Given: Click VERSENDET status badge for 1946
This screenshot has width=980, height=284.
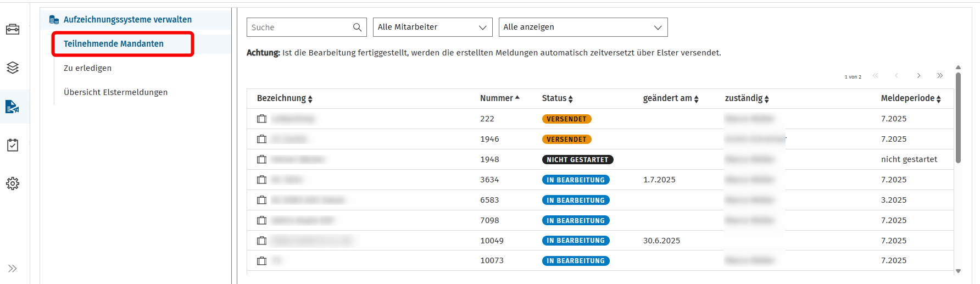Looking at the screenshot, I should (x=566, y=139).
